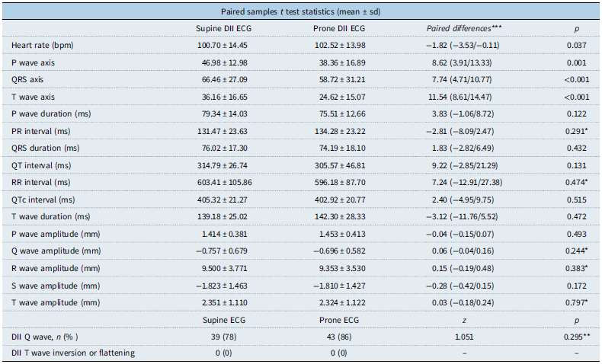This screenshot has height=364, width=602.
Task: Click the QRS axis p value <0.001
Action: pyautogui.click(x=576, y=80)
